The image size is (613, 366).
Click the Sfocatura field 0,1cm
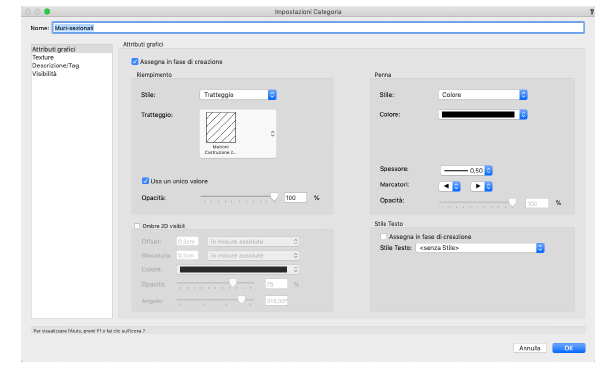(x=187, y=255)
